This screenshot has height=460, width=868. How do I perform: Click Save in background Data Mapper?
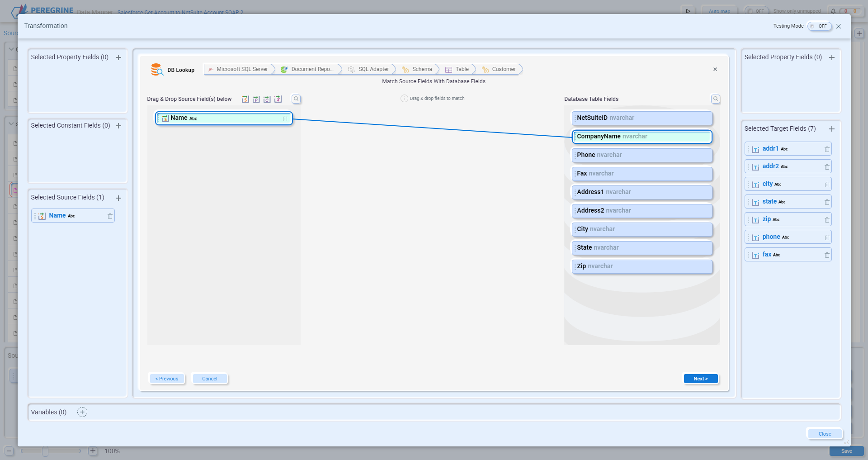pos(847,451)
